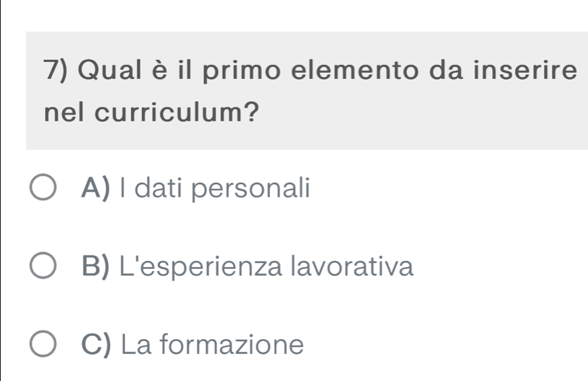Image resolution: width=588 pixels, height=381 pixels.
Task: Click the 'I dati personali' answer text
Action: [x=215, y=188]
